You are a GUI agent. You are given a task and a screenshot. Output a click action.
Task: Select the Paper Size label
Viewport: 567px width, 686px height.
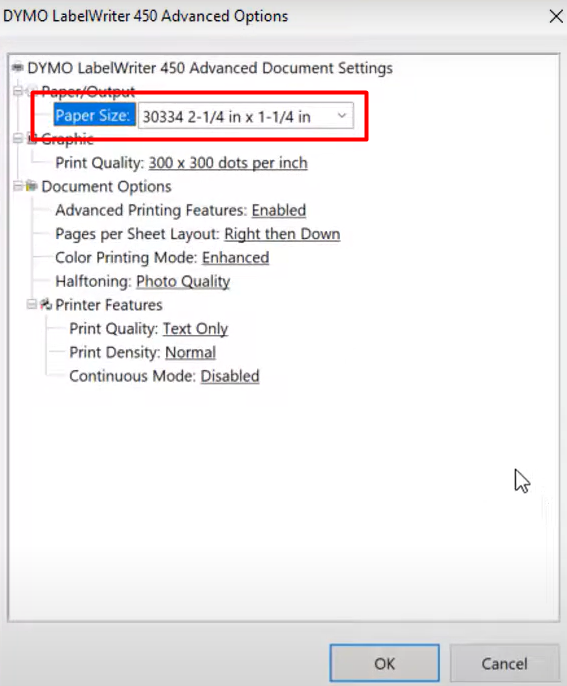[x=93, y=115]
